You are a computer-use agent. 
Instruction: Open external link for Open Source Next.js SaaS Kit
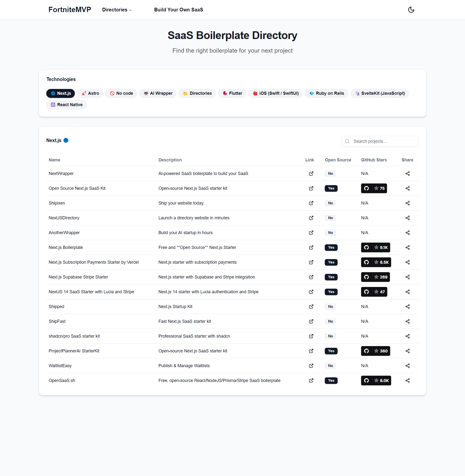coord(311,188)
